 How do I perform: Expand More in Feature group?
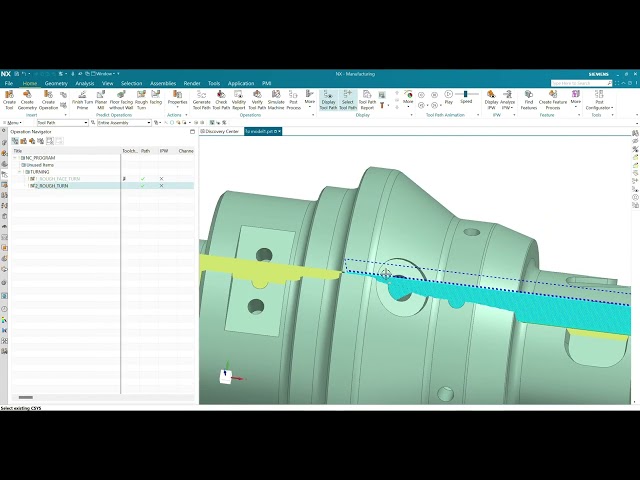[x=576, y=100]
